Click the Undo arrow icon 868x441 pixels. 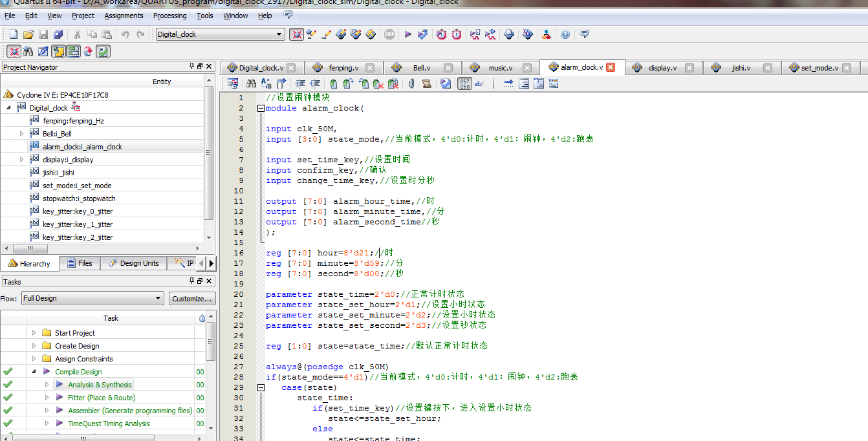click(x=125, y=34)
